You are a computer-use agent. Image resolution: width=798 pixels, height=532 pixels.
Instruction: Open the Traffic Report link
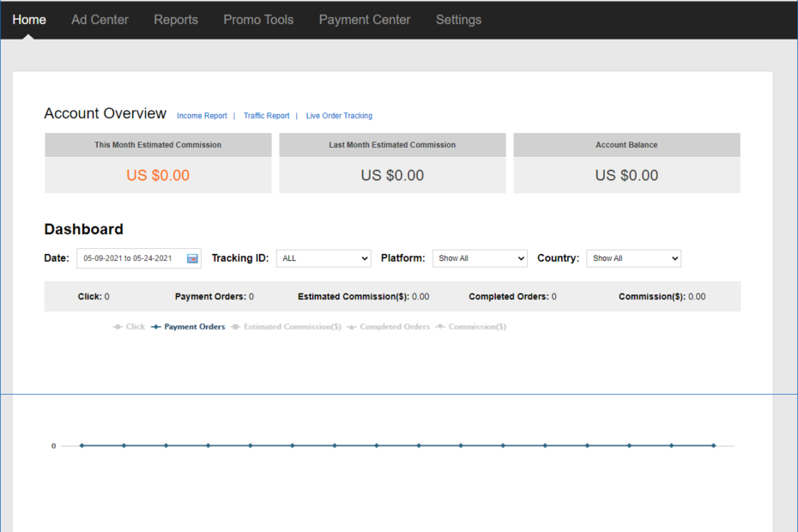pos(266,116)
